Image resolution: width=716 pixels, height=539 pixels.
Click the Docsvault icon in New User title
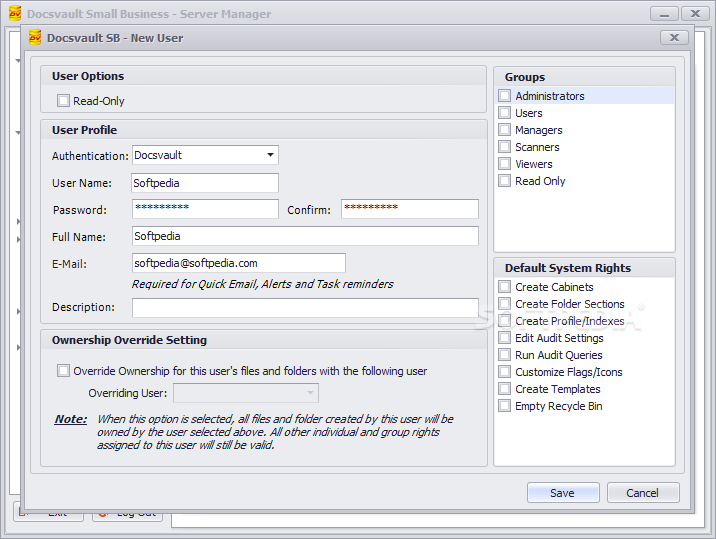point(35,37)
